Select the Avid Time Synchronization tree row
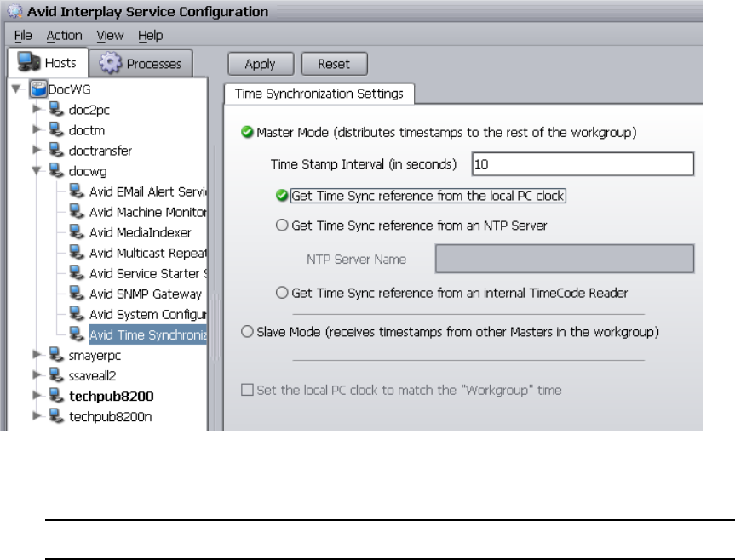This screenshot has height=560, width=735. click(x=147, y=334)
